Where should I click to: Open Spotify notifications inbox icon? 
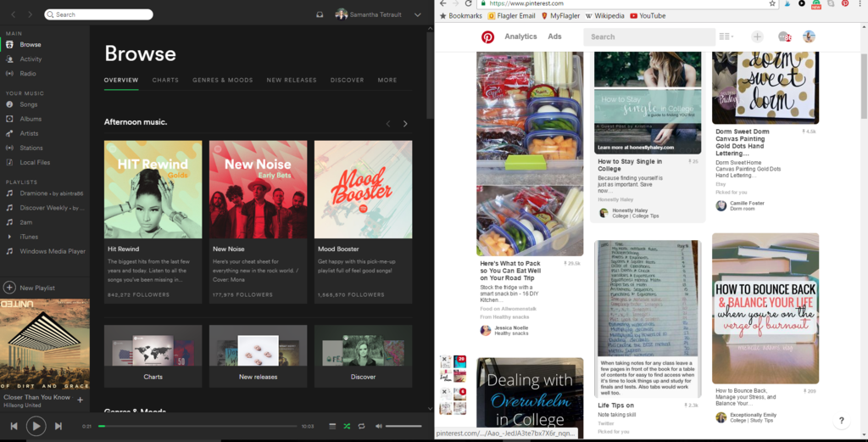pos(320,14)
